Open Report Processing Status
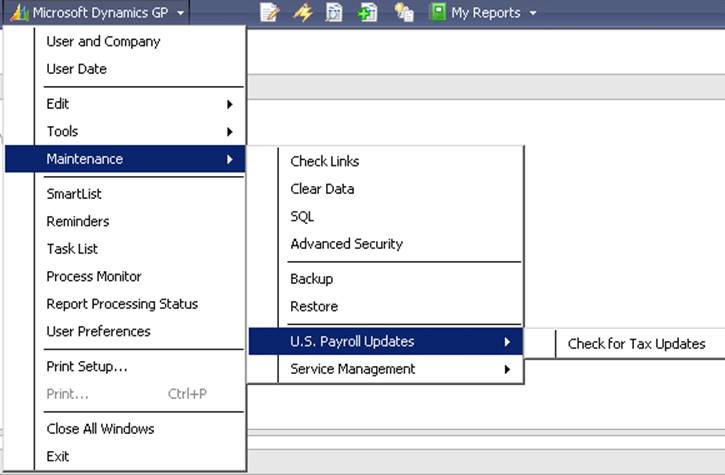Screen dimensions: 725x475 [x=125, y=304]
